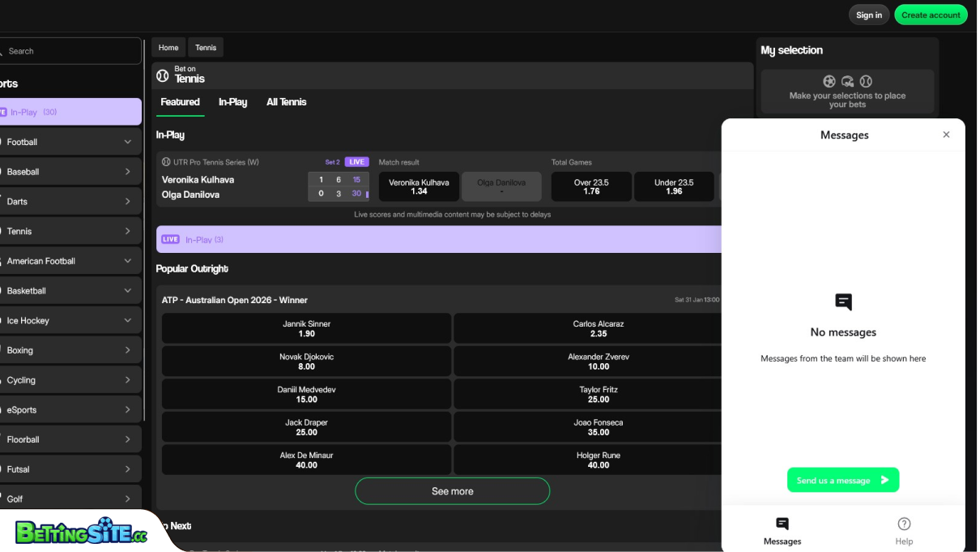Open Help via the question mark icon
The height and width of the screenshot is (552, 980).
(904, 523)
